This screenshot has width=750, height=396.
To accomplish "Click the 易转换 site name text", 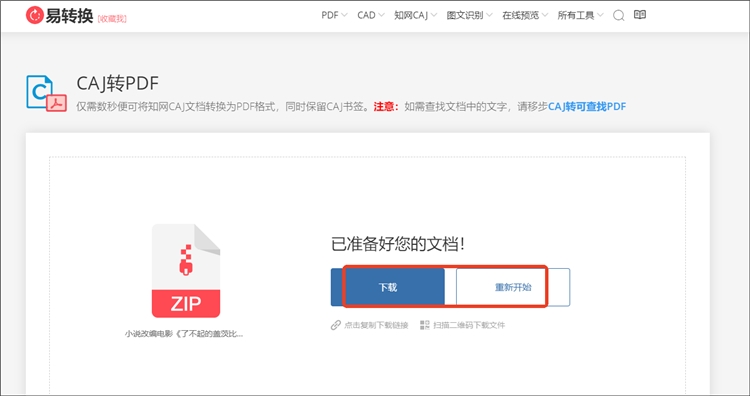I will click(69, 16).
